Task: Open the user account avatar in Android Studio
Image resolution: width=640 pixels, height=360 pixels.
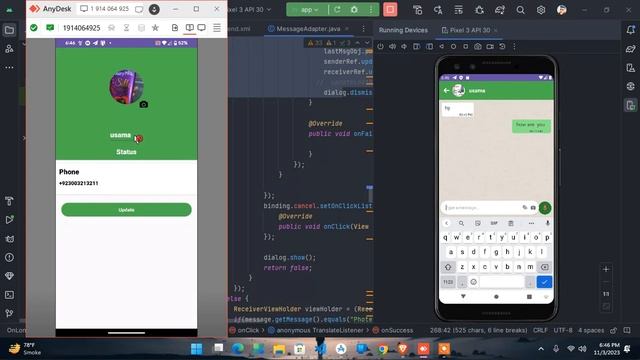Action: click(x=562, y=10)
